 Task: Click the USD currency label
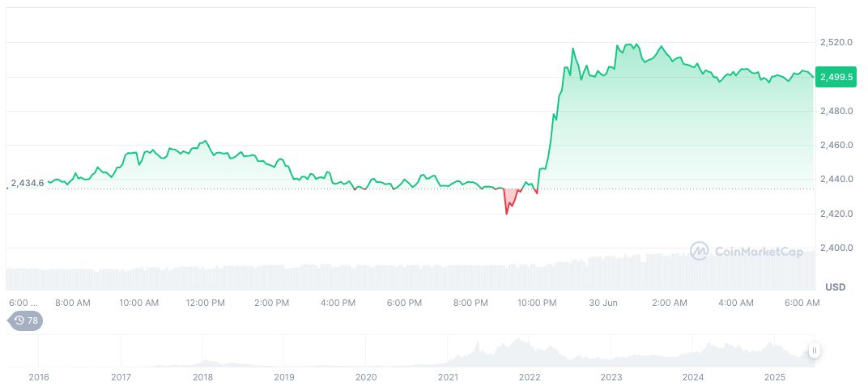pos(835,287)
